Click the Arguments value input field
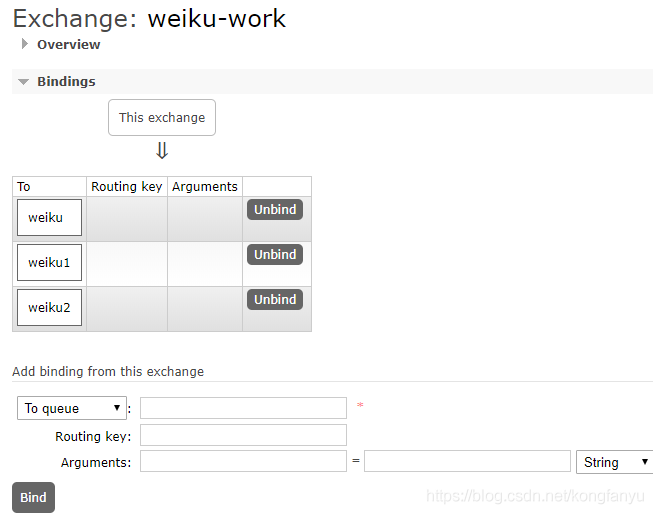This screenshot has width=653, height=514. tap(467, 461)
